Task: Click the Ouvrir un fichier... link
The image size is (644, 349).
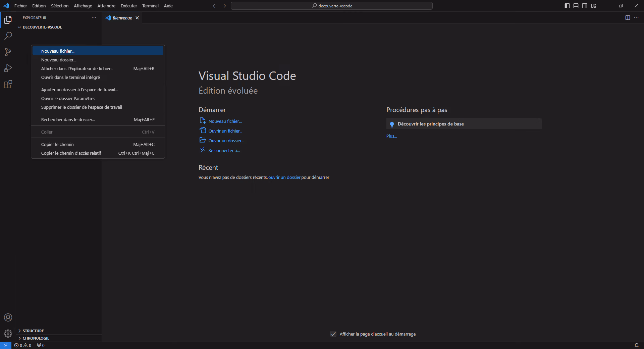Action: (225, 131)
